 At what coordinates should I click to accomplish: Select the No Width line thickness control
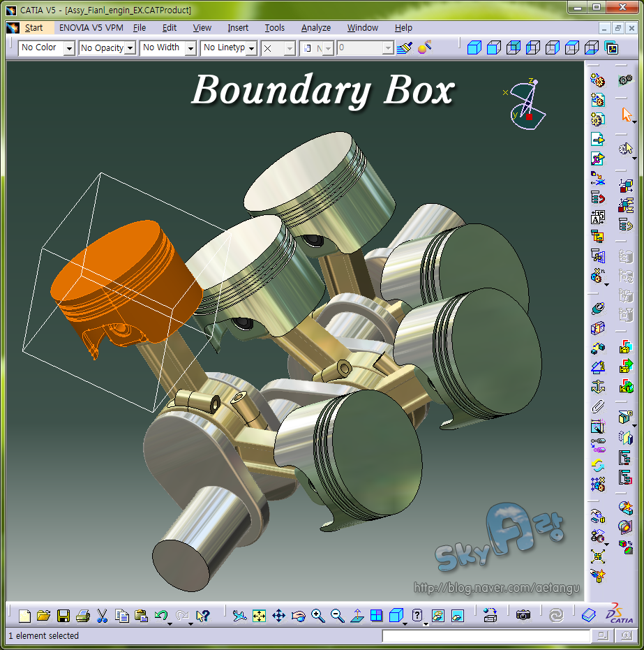point(190,47)
